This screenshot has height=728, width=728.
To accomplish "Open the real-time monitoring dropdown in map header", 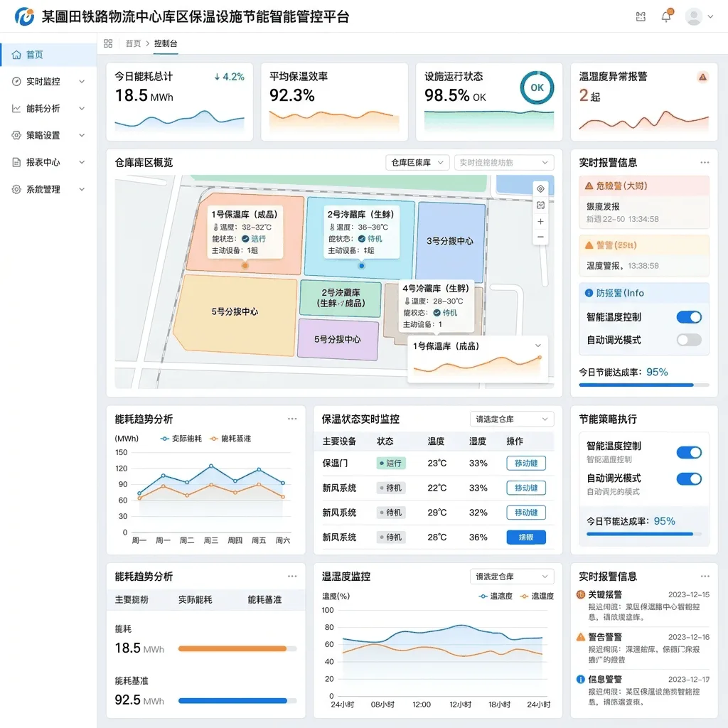I will point(504,163).
